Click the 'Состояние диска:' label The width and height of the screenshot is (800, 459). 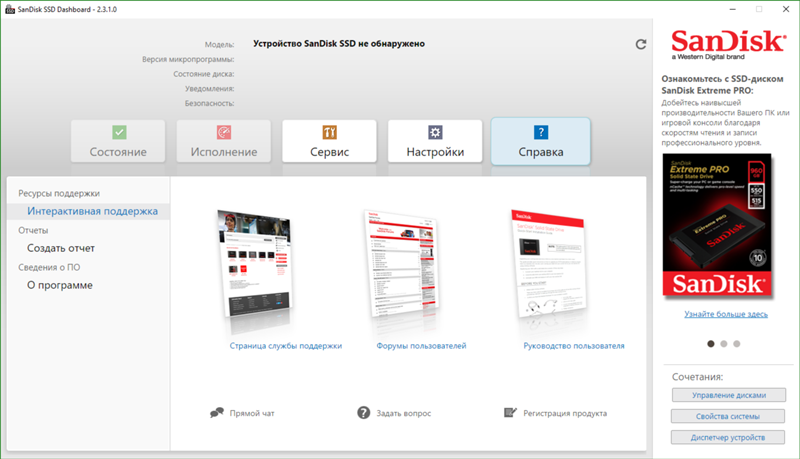point(204,74)
